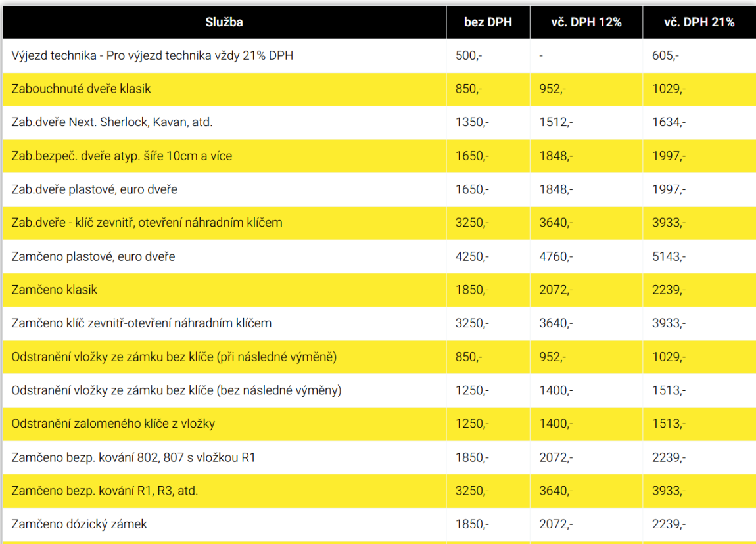Click Zamčeno bezp. kování 802, 807 row
The width and height of the screenshot is (756, 544).
[379, 457]
